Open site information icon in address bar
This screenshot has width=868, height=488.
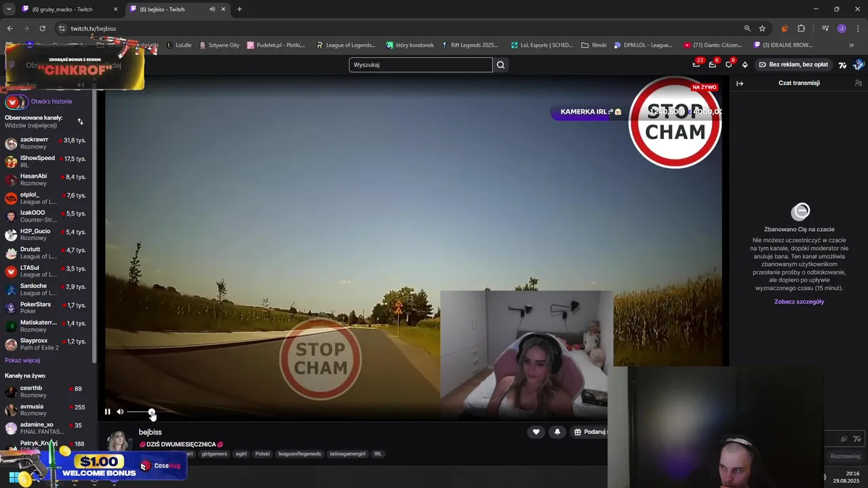click(x=62, y=28)
